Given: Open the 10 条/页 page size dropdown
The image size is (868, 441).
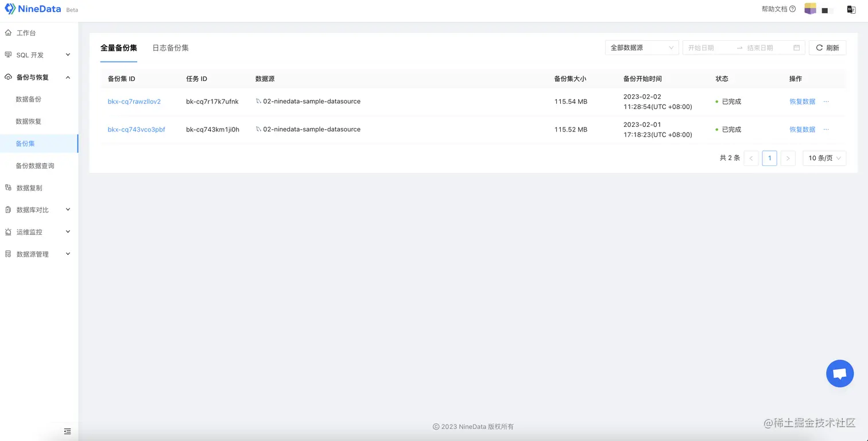Looking at the screenshot, I should [824, 158].
